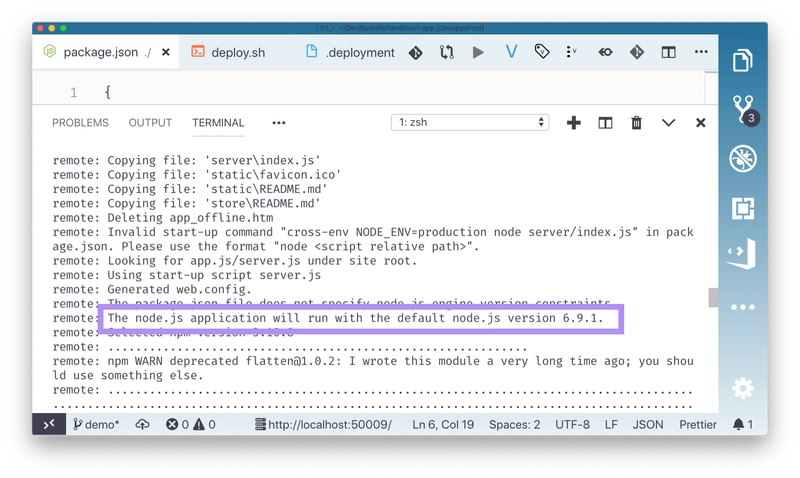
Task: Click the Manage gear icon
Action: 742,387
